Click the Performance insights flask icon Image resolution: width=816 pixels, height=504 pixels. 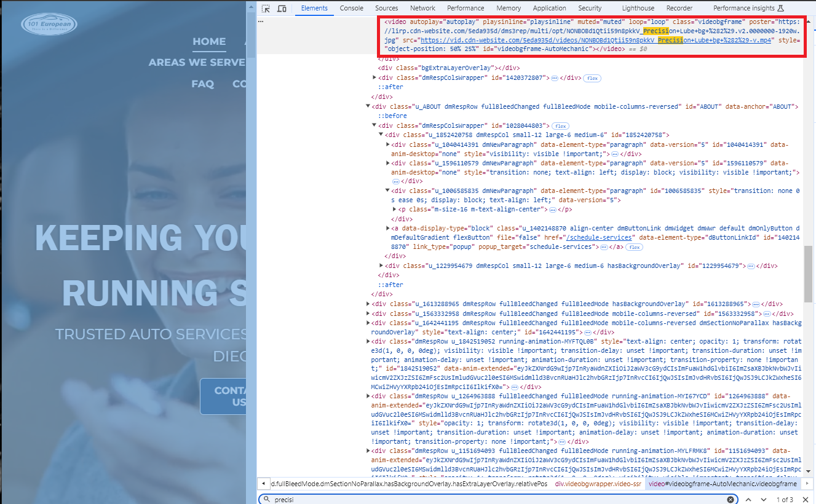pyautogui.click(x=781, y=9)
